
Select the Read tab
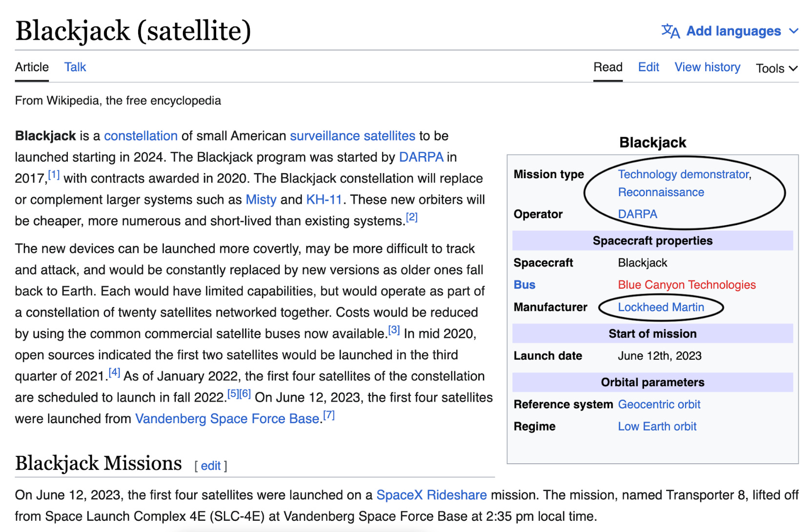(x=608, y=67)
